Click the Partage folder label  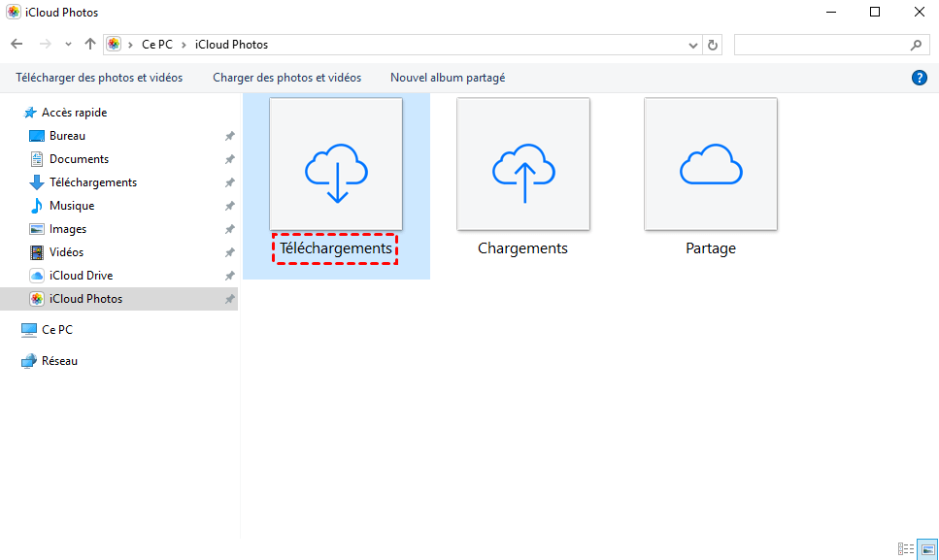[711, 248]
